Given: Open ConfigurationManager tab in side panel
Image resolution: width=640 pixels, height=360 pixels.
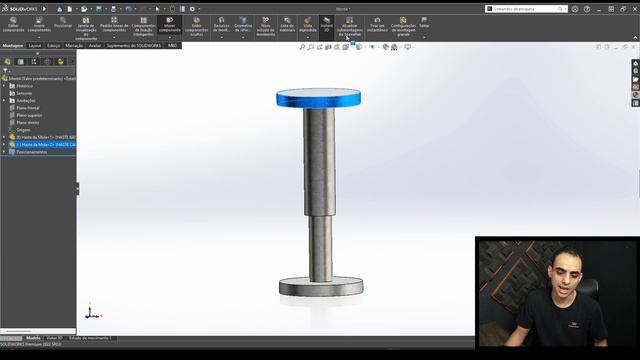Looking at the screenshot, I should (34, 62).
